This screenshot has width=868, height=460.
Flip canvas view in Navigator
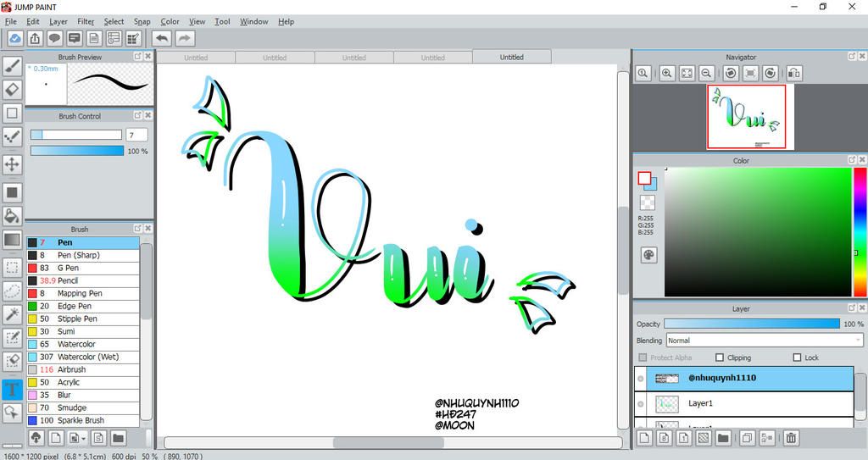pyautogui.click(x=793, y=73)
